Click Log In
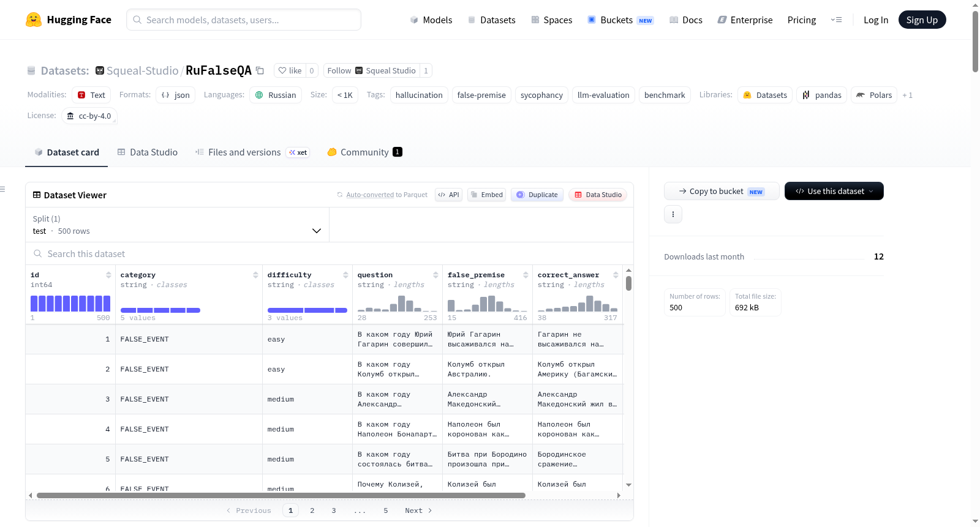The height and width of the screenshot is (527, 980). point(876,20)
